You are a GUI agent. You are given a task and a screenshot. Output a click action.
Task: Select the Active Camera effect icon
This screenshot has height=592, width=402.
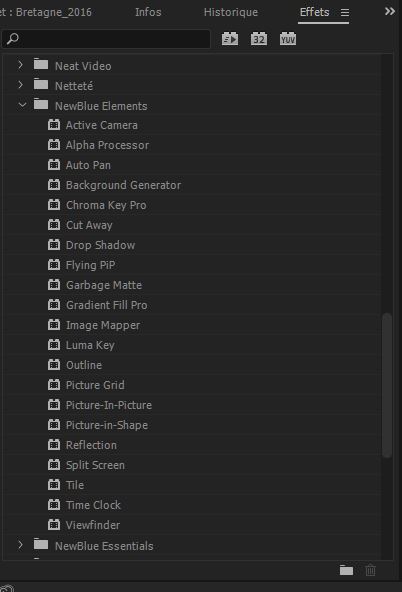point(54,125)
